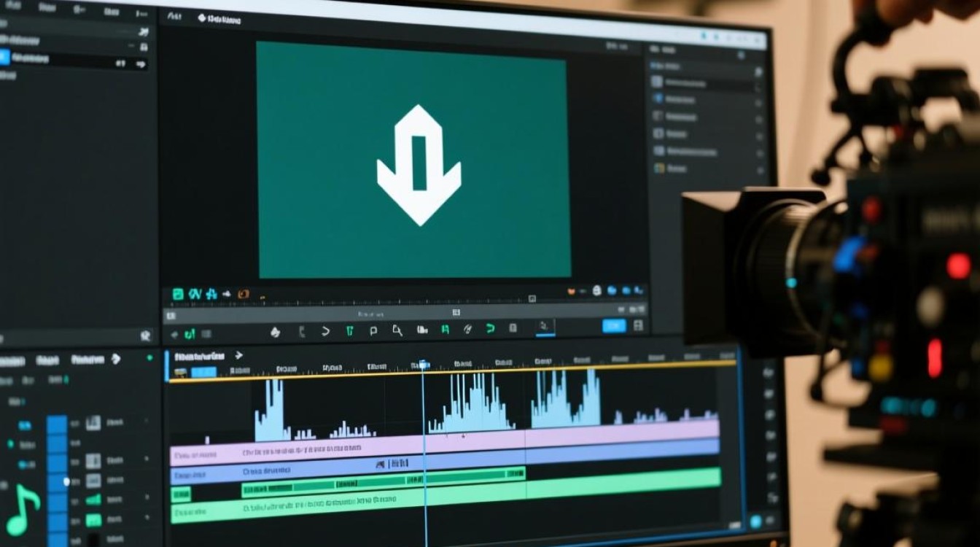This screenshot has width=980, height=547.
Task: Click the small icon at gray bar's left end
Action: tap(171, 317)
